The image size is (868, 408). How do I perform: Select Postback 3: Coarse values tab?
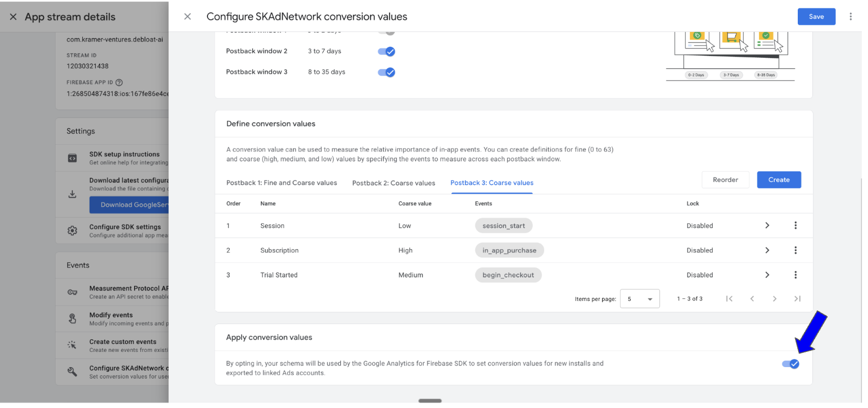click(x=492, y=183)
